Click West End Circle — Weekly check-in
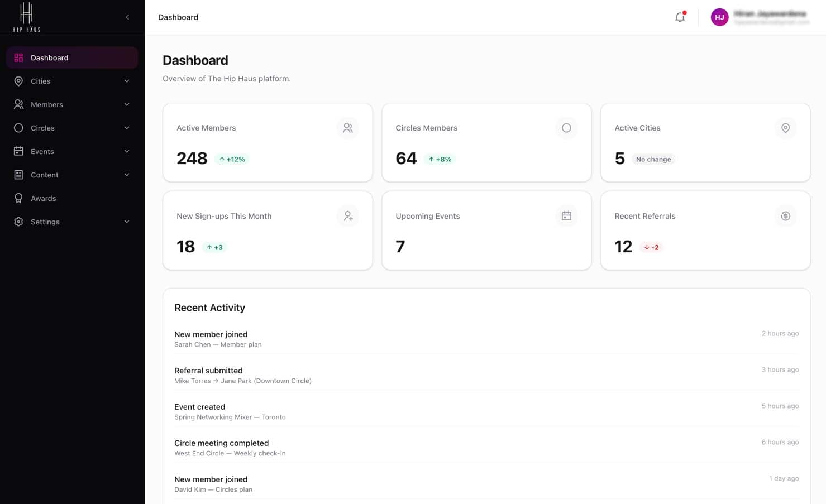 [x=230, y=453]
